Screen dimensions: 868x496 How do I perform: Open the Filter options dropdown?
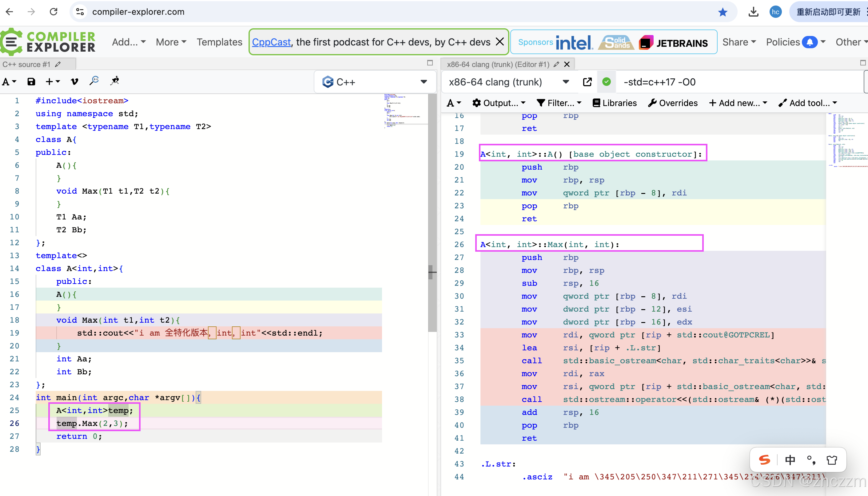coord(559,103)
